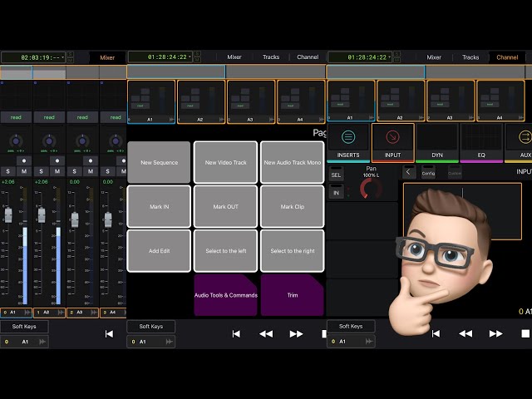Open EQ section in channel view
532x399 pixels.
point(481,143)
